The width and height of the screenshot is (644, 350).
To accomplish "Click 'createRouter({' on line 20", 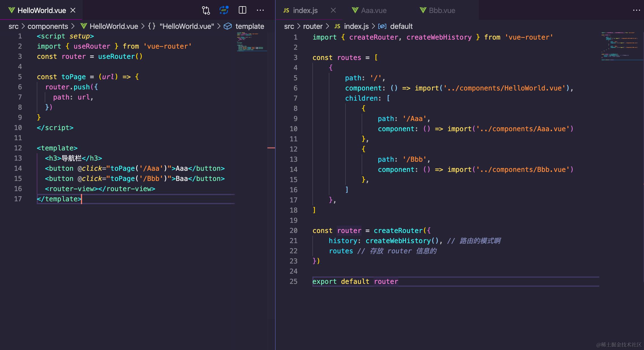I will click(x=402, y=230).
